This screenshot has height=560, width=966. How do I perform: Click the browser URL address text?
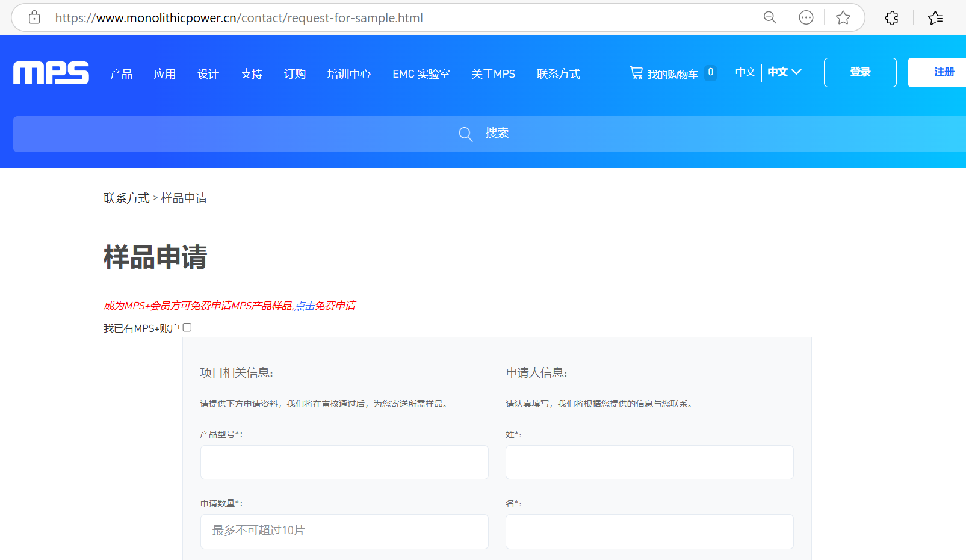point(239,18)
